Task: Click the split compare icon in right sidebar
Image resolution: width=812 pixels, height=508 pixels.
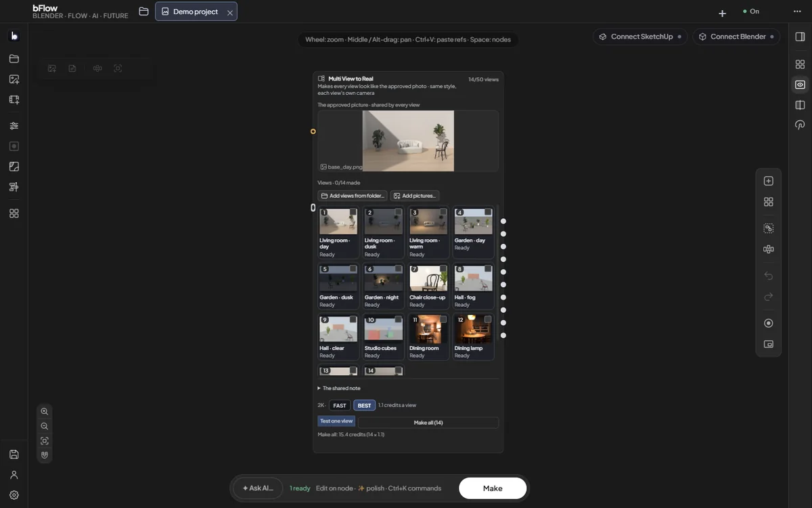Action: pyautogui.click(x=800, y=105)
